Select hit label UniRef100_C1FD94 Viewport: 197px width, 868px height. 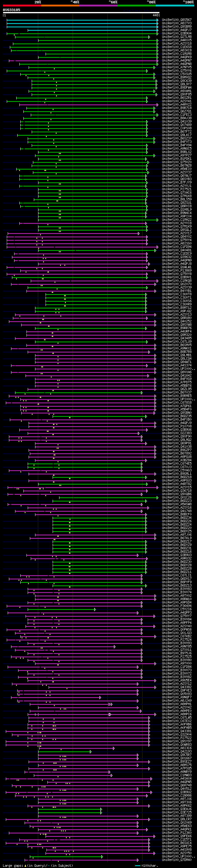pos(177,247)
